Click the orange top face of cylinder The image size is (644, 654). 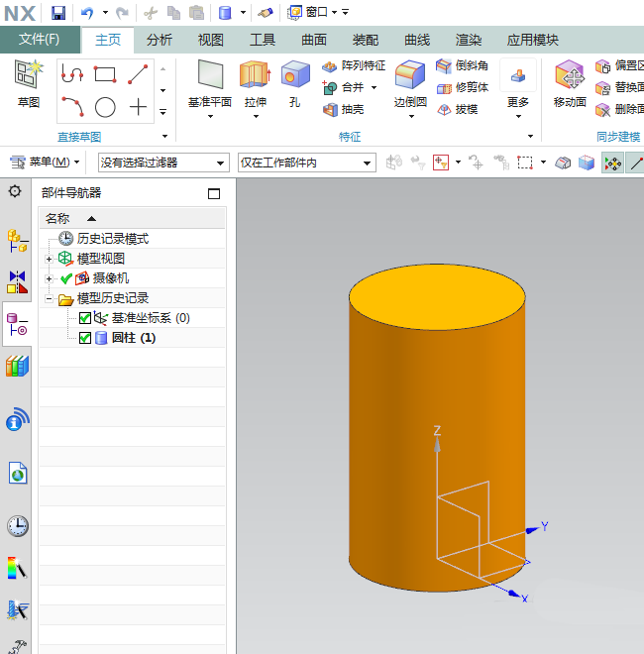[x=437, y=295]
